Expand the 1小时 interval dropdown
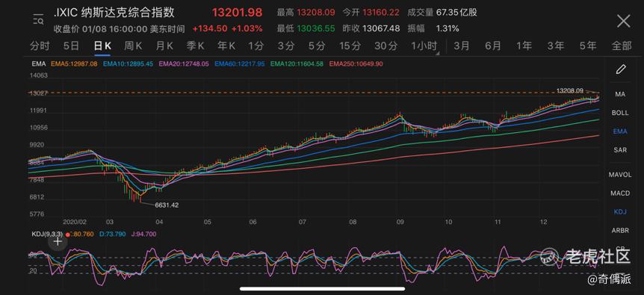The width and height of the screenshot is (644, 295). 424,46
